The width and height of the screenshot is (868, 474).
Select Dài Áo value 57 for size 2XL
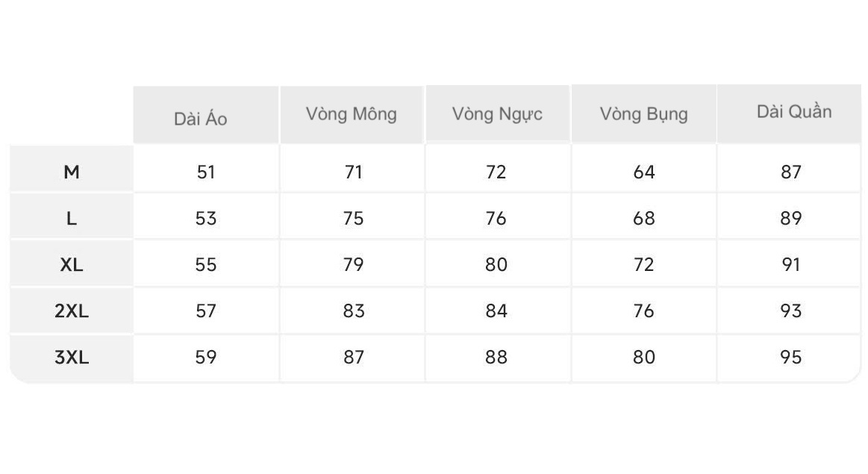click(x=206, y=311)
